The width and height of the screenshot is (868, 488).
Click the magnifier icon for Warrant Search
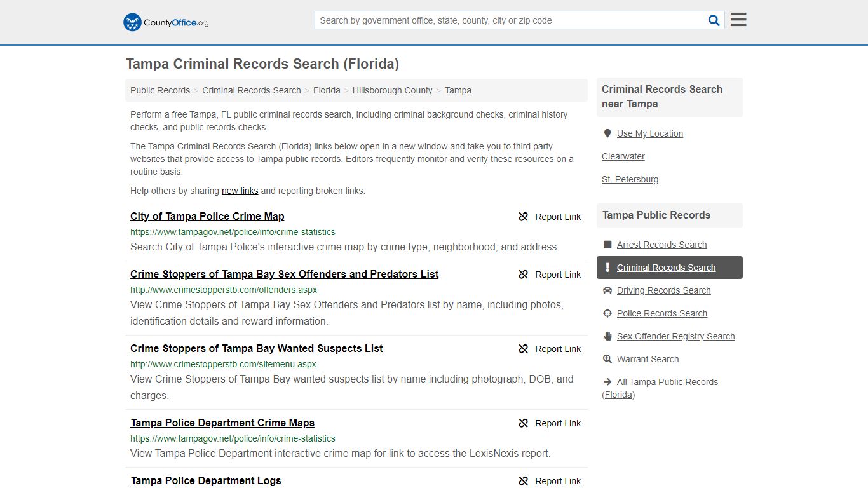coord(607,359)
